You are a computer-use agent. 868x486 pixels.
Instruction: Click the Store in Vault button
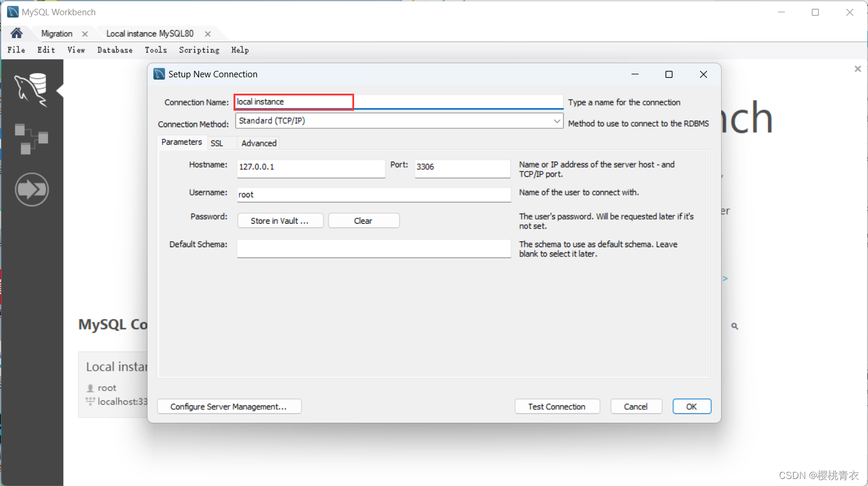[x=280, y=221]
